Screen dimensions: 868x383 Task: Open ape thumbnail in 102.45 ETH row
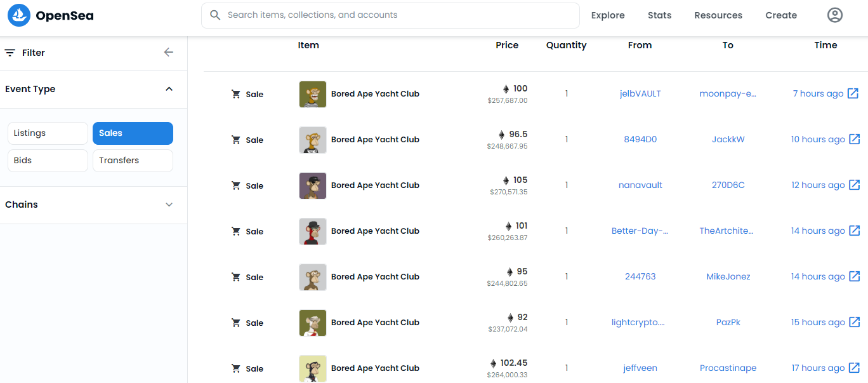tap(313, 368)
